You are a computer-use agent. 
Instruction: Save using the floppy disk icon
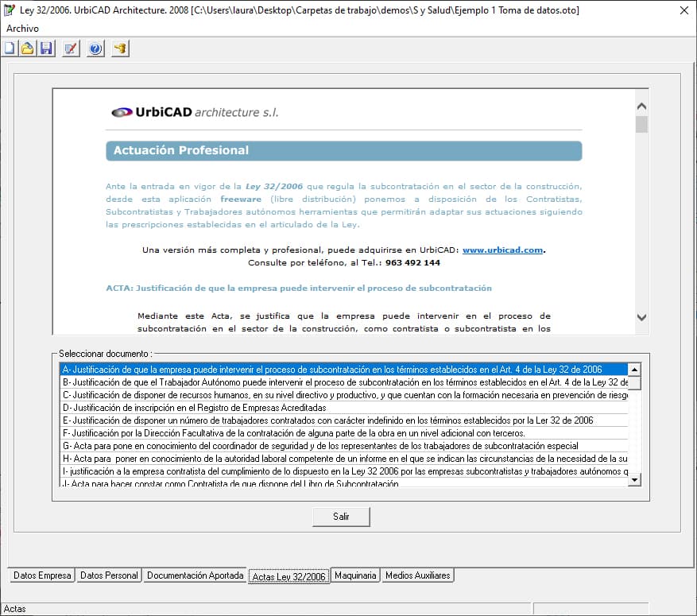pos(46,48)
